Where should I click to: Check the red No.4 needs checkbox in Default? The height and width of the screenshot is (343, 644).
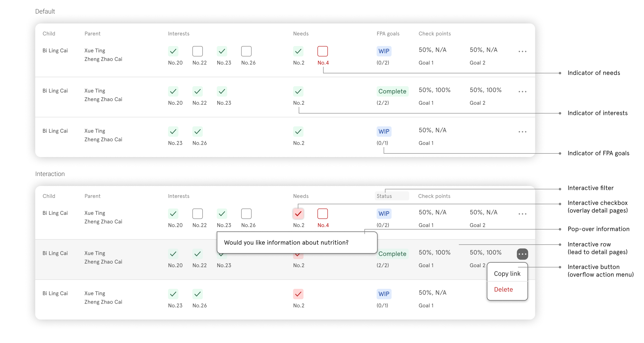pos(322,51)
